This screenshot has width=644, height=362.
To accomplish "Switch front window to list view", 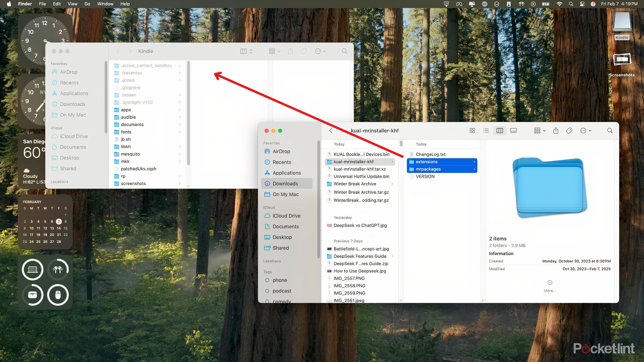I will 486,130.
